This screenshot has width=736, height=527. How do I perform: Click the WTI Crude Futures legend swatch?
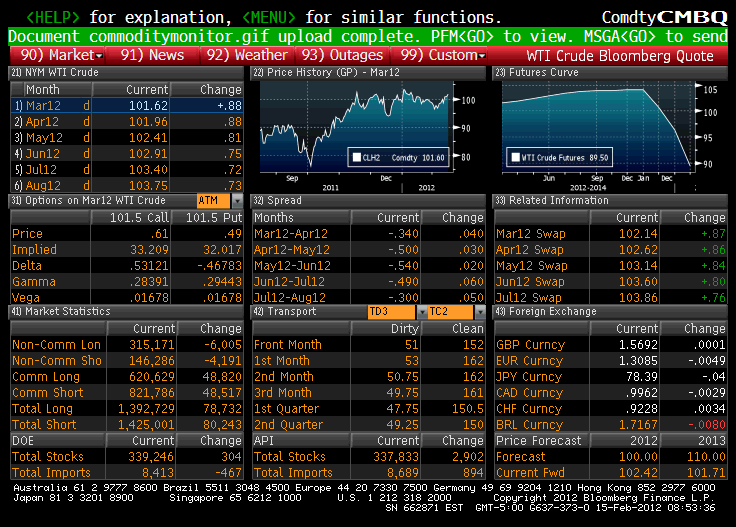point(513,157)
